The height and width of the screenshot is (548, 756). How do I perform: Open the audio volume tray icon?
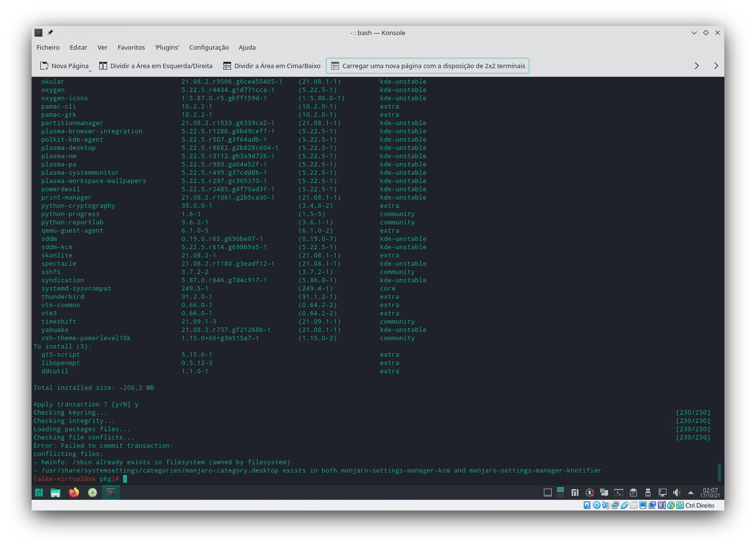click(677, 493)
